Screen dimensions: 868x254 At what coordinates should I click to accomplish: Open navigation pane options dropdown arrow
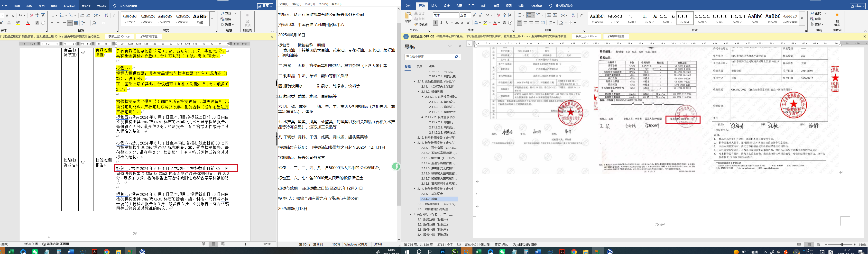(450, 46)
